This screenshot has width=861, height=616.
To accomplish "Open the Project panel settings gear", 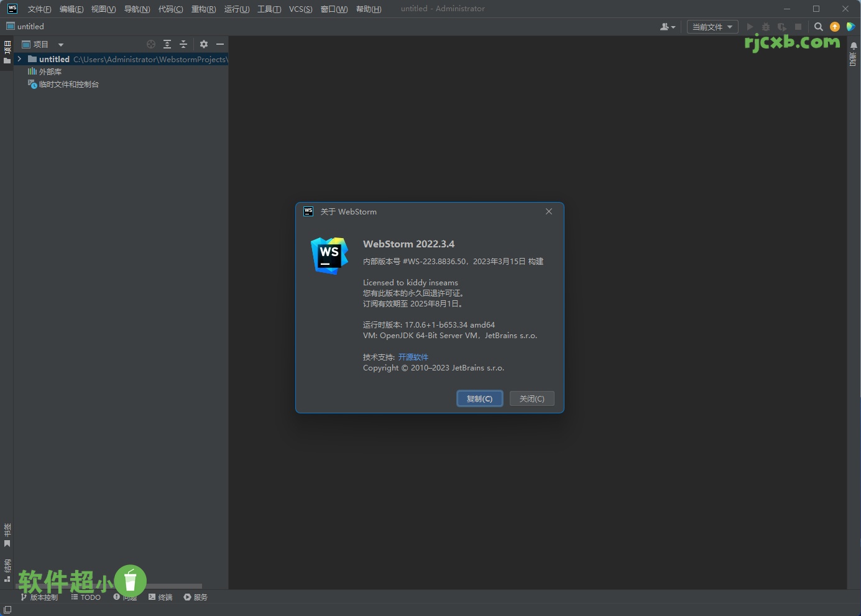I will click(204, 44).
